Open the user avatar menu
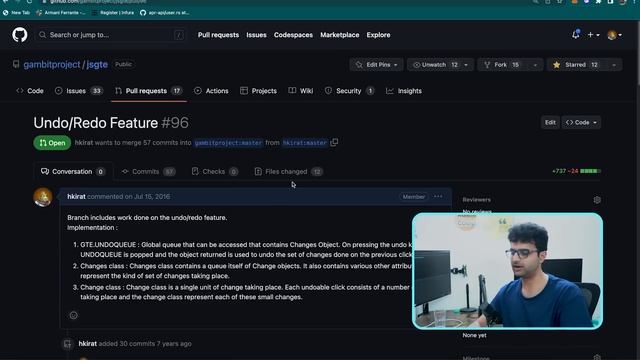Viewport: 640px width, 360px height. click(614, 35)
